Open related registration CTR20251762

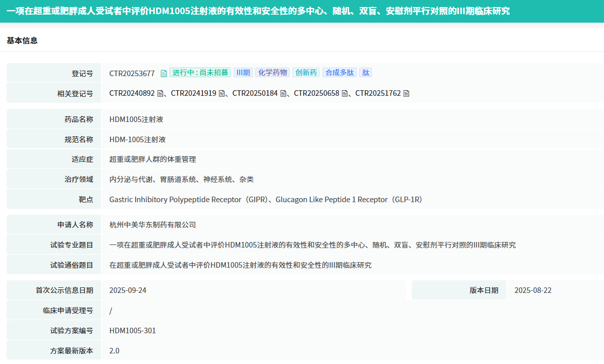(x=378, y=93)
